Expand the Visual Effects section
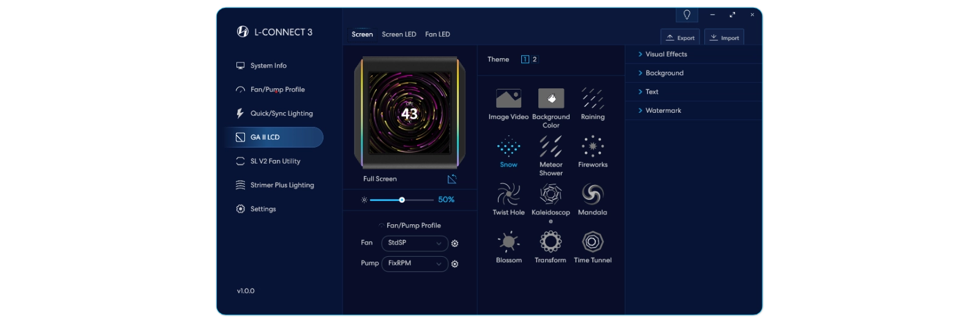The image size is (980, 326). (666, 55)
